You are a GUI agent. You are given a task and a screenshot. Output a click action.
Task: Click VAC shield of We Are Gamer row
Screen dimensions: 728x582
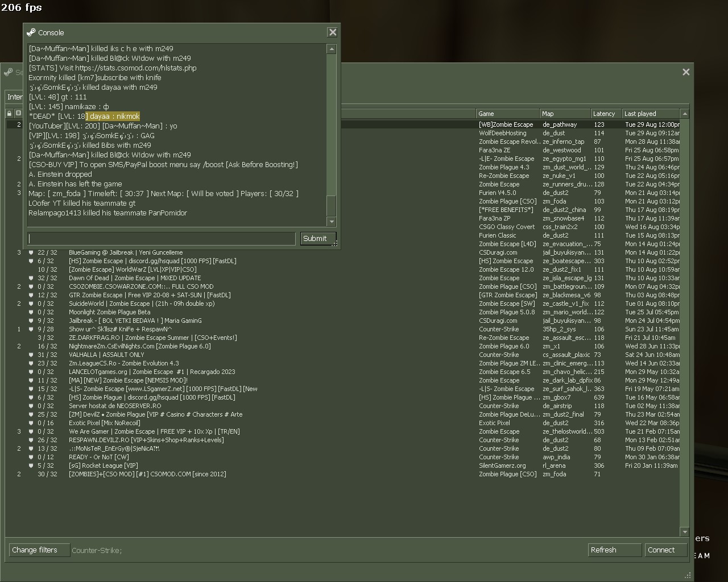(x=31, y=431)
